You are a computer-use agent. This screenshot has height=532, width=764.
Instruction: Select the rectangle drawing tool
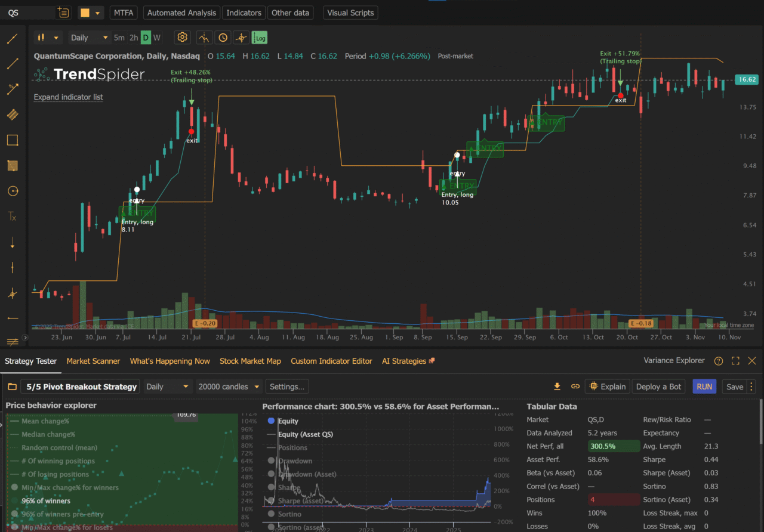click(13, 140)
